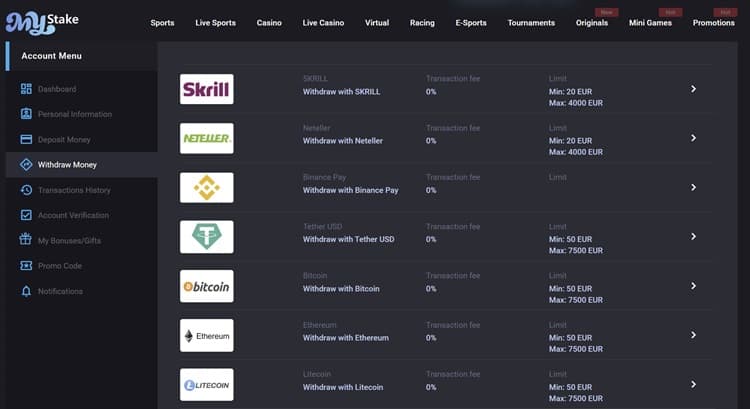Viewport: 750px width, 409px height.
Task: Click Skrill's 'Max: 4000 EUR' limit
Action: pos(575,103)
